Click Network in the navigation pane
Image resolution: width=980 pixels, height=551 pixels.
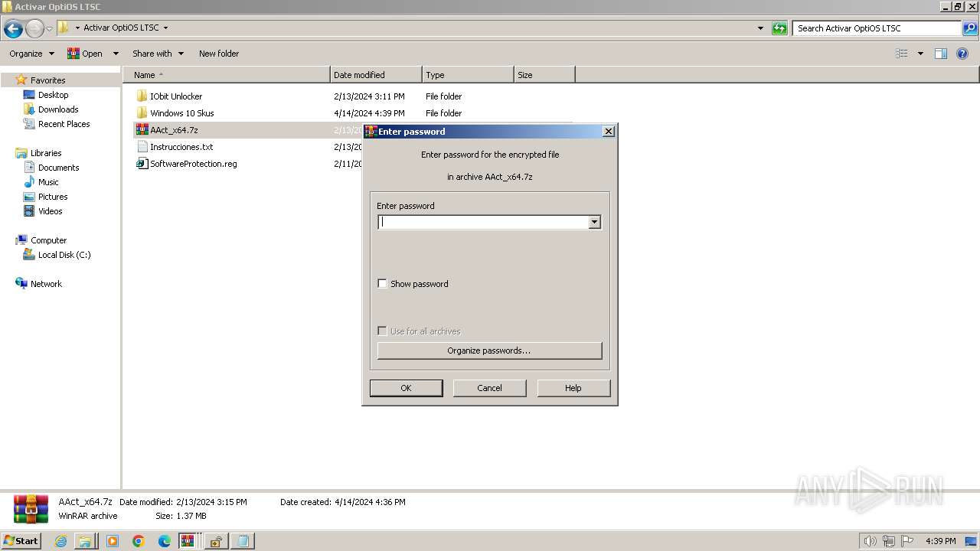(x=46, y=284)
